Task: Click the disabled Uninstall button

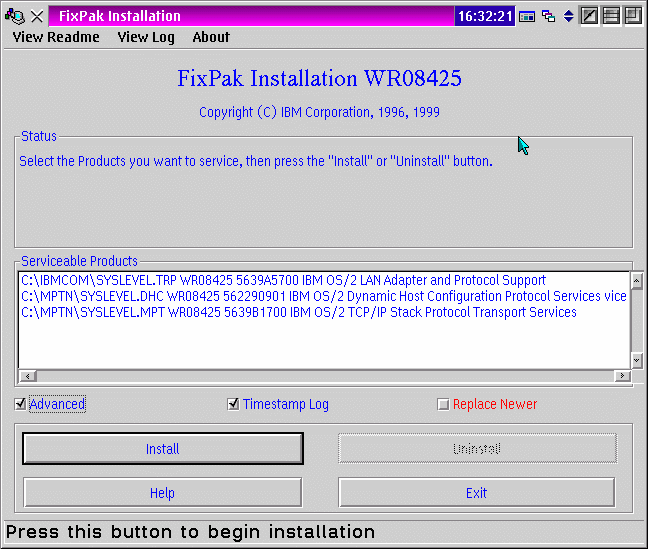Action: 477,449
